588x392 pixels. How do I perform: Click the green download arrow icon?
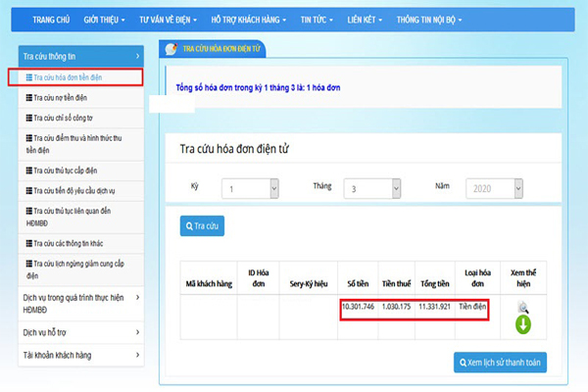click(522, 324)
